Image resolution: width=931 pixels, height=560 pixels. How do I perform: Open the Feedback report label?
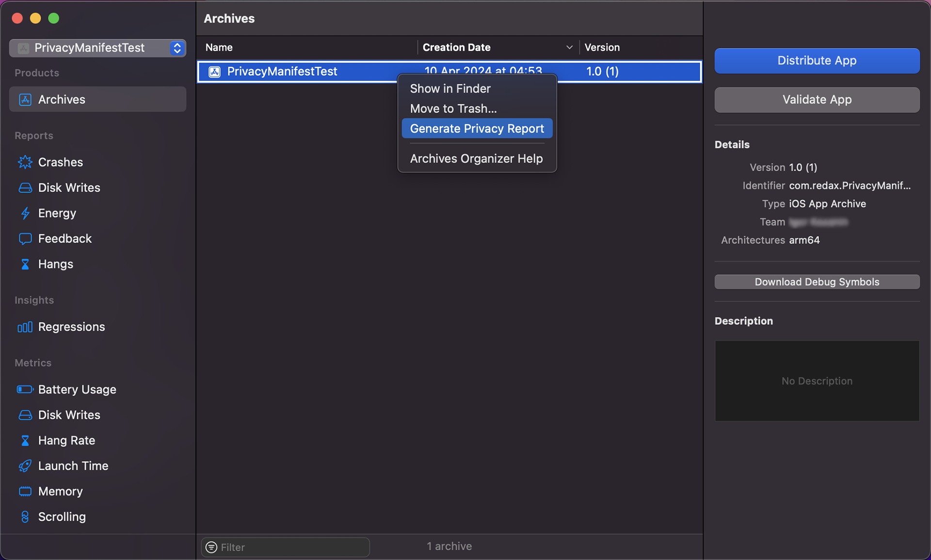tap(65, 239)
